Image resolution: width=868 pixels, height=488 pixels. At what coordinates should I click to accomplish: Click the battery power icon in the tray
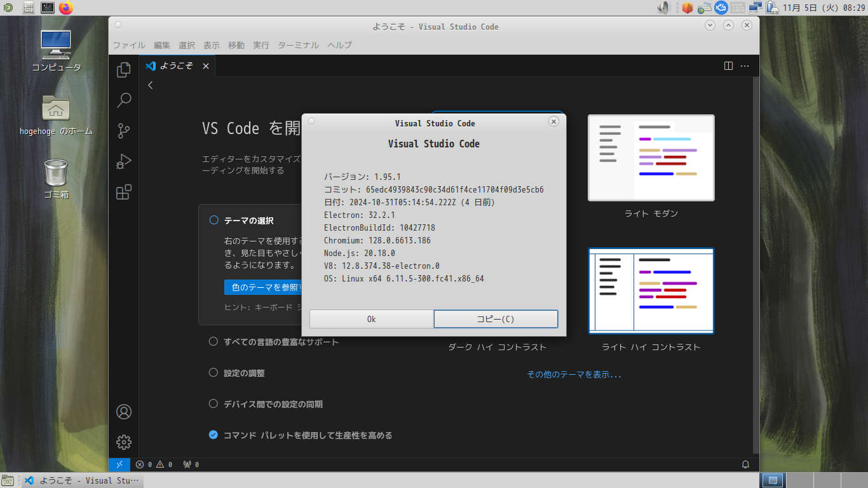click(772, 8)
